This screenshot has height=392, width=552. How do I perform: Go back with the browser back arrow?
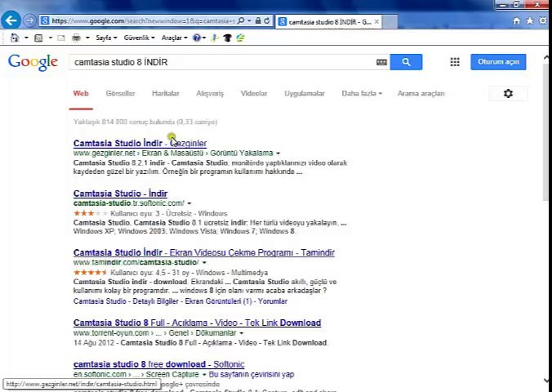tap(11, 20)
